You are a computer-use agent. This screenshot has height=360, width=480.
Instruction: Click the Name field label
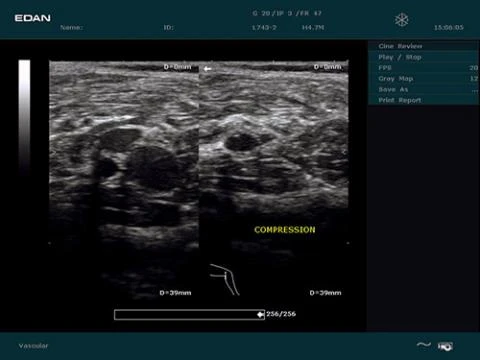point(71,28)
